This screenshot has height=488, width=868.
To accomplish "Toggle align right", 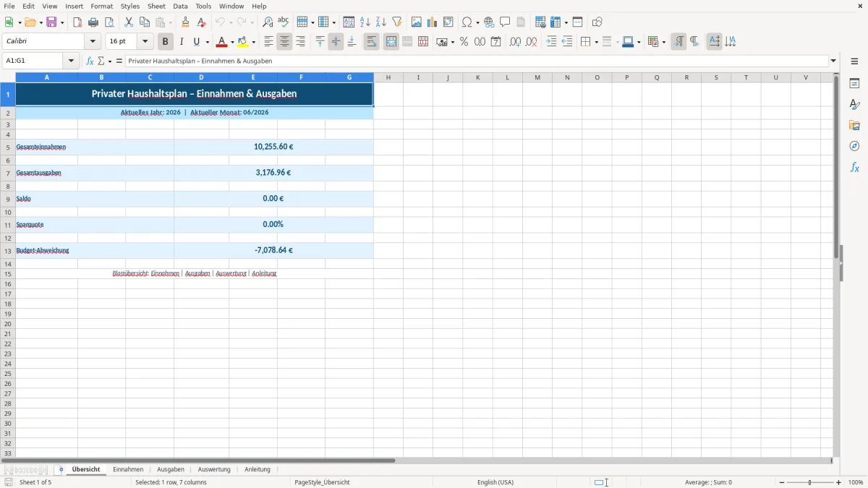I will coord(301,42).
